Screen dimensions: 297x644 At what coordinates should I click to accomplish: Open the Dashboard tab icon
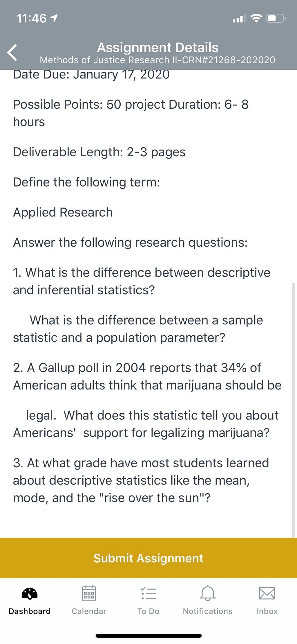coord(30,593)
